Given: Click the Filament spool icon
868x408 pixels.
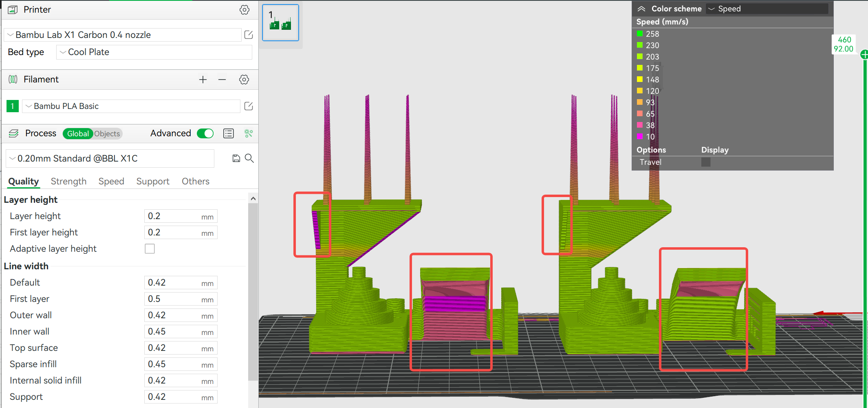Looking at the screenshot, I should 13,80.
